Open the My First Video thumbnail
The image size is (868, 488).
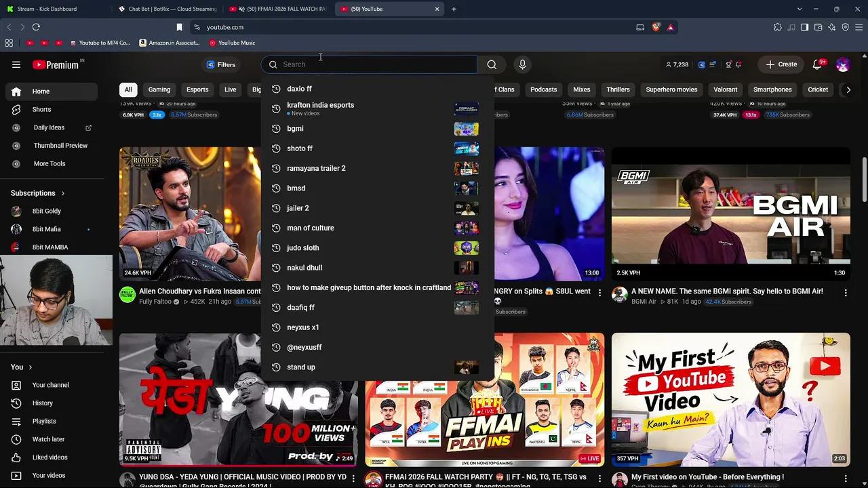pos(731,399)
